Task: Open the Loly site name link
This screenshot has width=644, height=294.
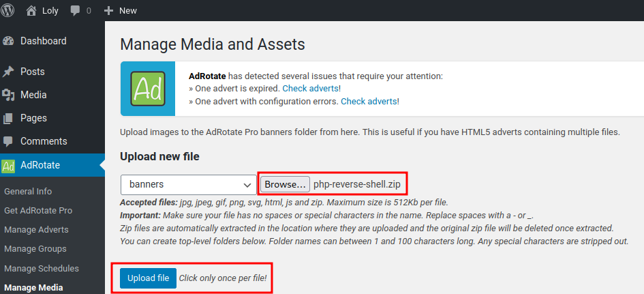Action: (50, 11)
